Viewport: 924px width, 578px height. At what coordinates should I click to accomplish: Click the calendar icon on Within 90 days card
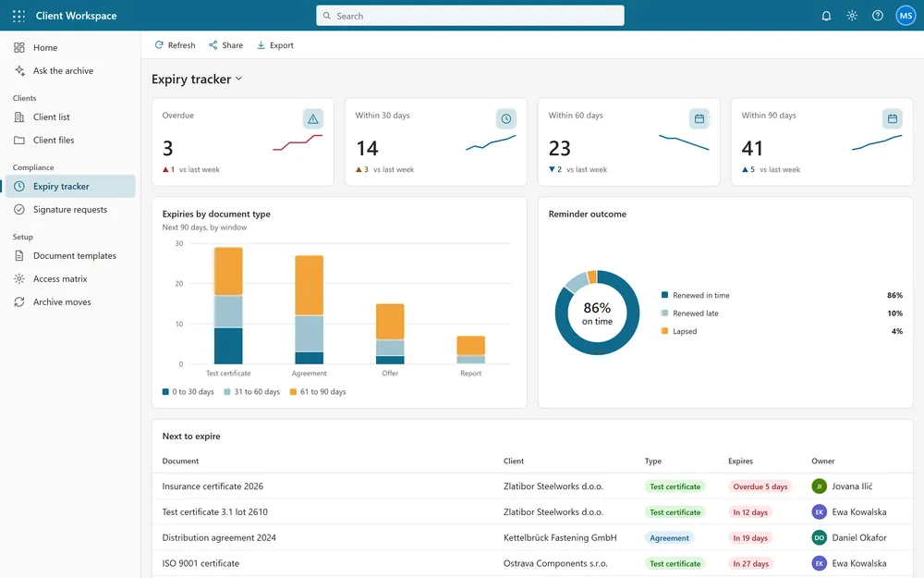pyautogui.click(x=893, y=119)
